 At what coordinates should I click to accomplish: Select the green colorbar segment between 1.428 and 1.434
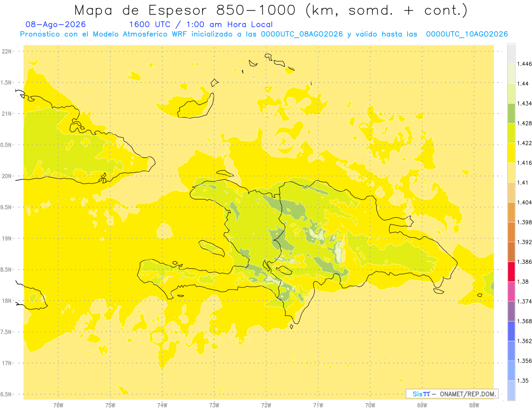point(511,113)
